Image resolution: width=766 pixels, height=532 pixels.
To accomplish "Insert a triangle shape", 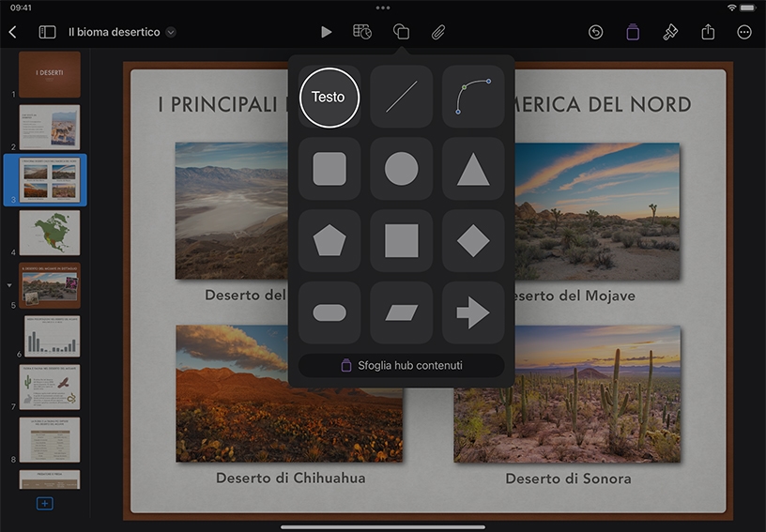I will [473, 168].
